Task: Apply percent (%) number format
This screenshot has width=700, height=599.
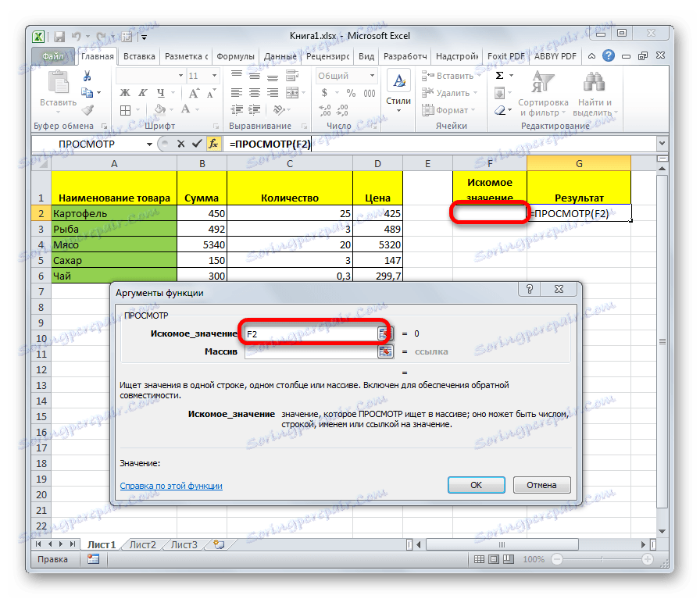Action: pyautogui.click(x=351, y=93)
